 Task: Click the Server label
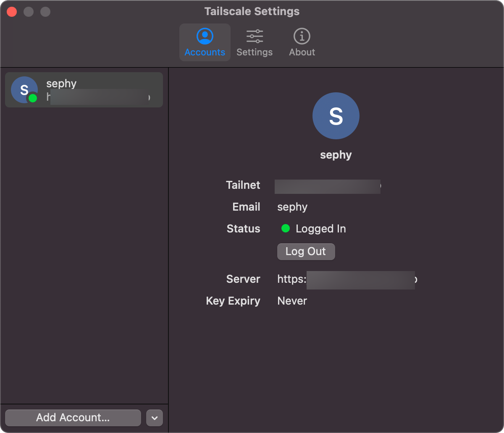coord(243,279)
